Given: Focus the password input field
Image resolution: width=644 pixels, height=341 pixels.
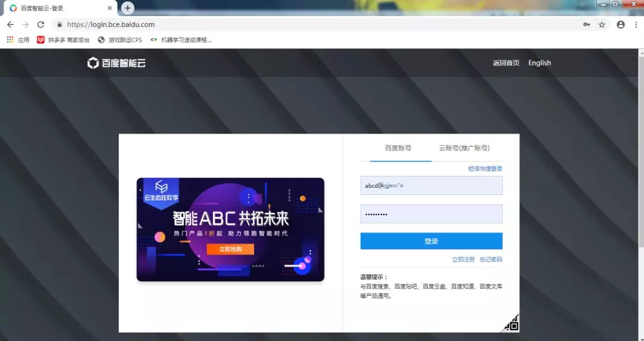Looking at the screenshot, I should (x=431, y=213).
